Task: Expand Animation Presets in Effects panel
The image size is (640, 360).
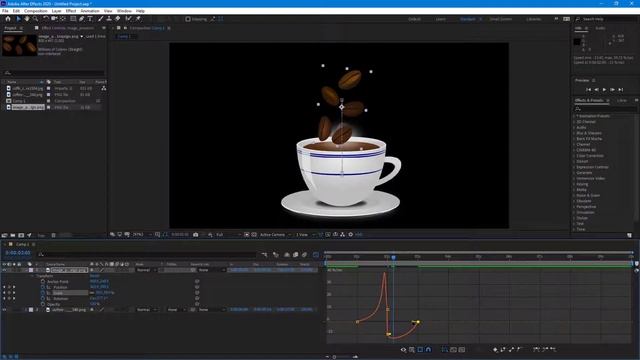Action: 574,116
